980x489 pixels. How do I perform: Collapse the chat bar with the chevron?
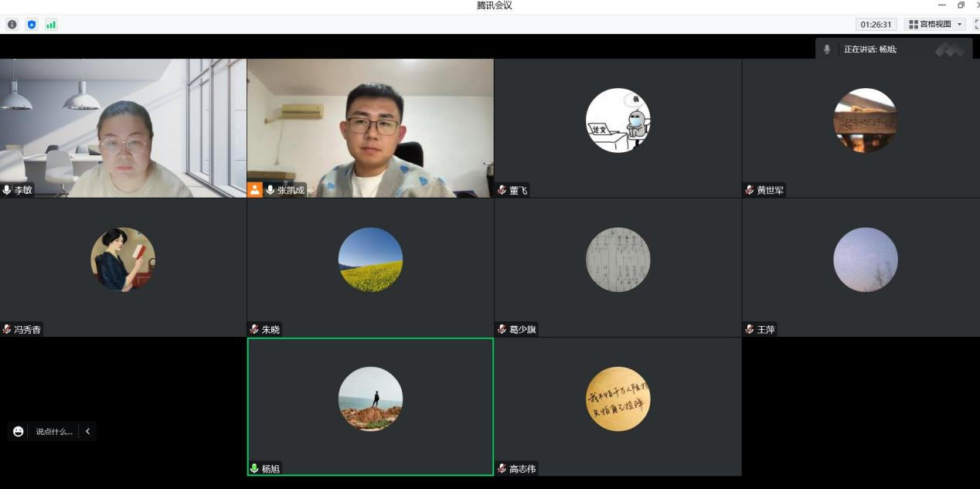(88, 432)
